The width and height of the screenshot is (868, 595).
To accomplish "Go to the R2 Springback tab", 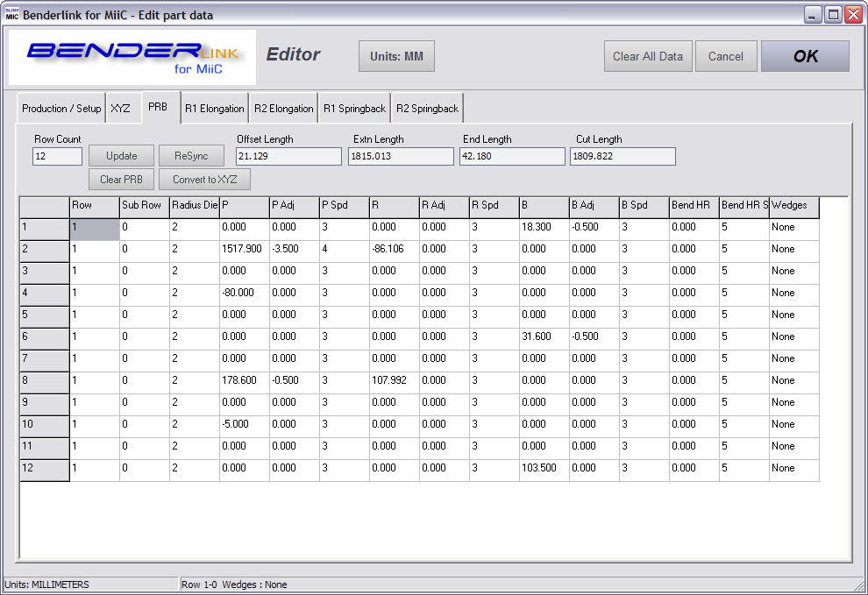I will [427, 109].
